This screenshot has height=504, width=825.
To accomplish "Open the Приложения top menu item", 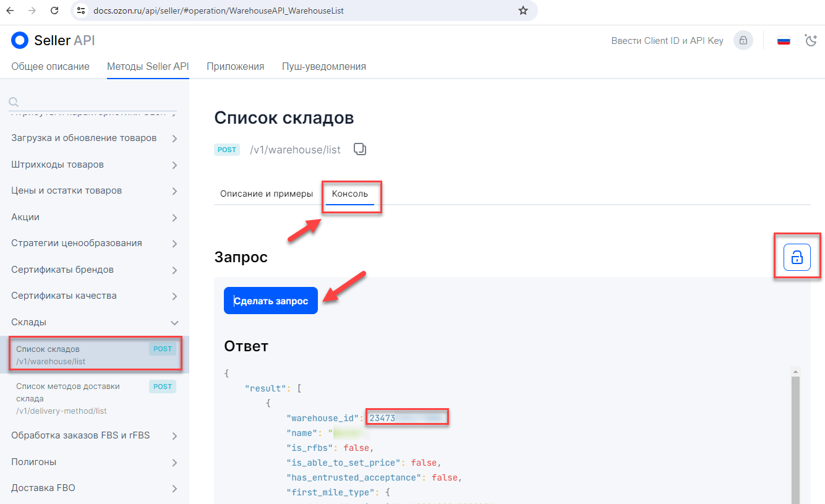I will pyautogui.click(x=235, y=66).
